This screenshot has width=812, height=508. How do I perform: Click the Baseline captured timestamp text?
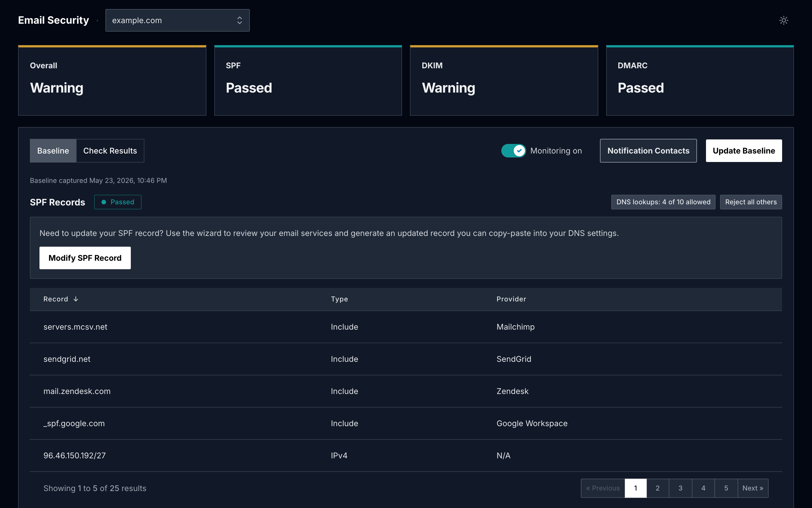pyautogui.click(x=98, y=180)
